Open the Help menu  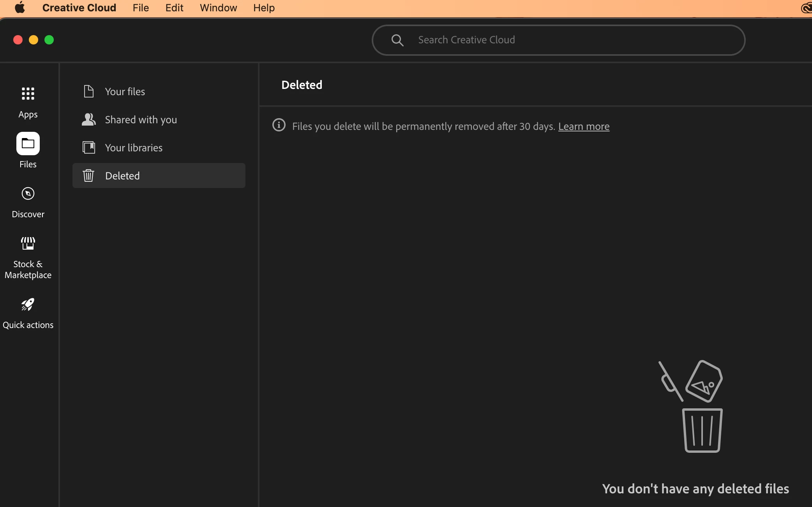(264, 8)
